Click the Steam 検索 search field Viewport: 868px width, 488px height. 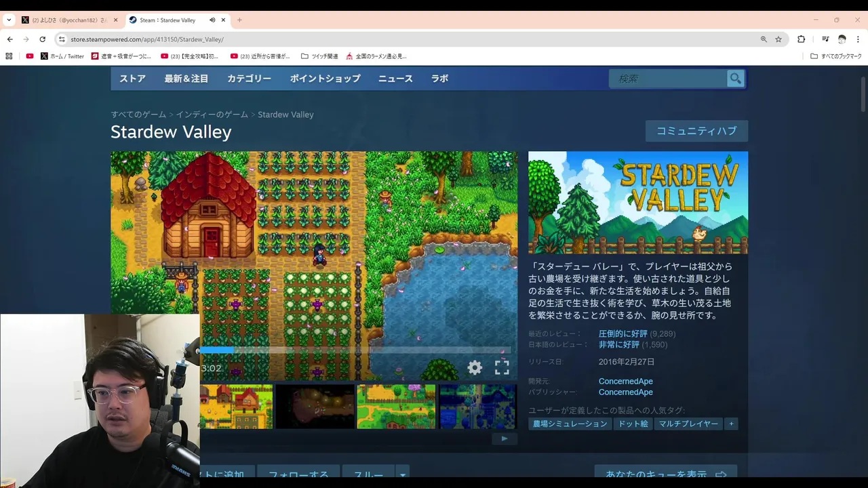click(668, 79)
